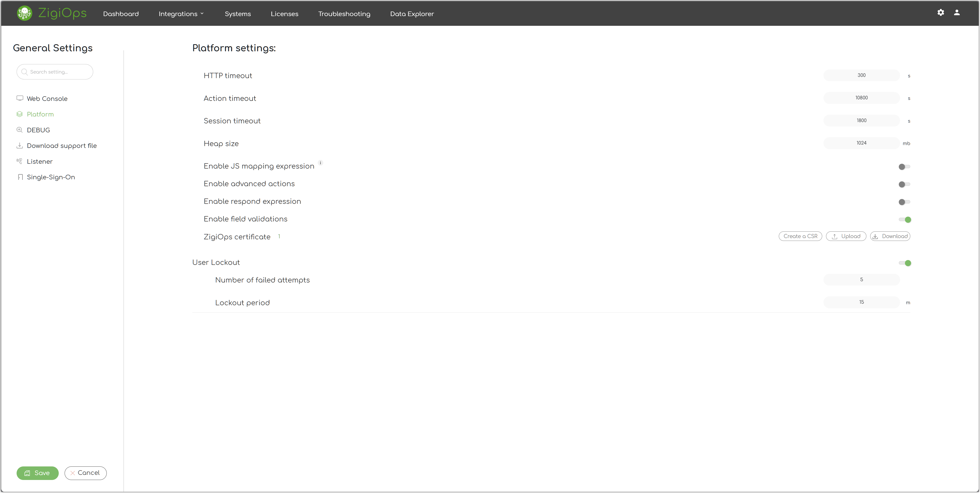This screenshot has width=980, height=493.
Task: Click the Single-Sign-On icon in sidebar
Action: (x=20, y=177)
